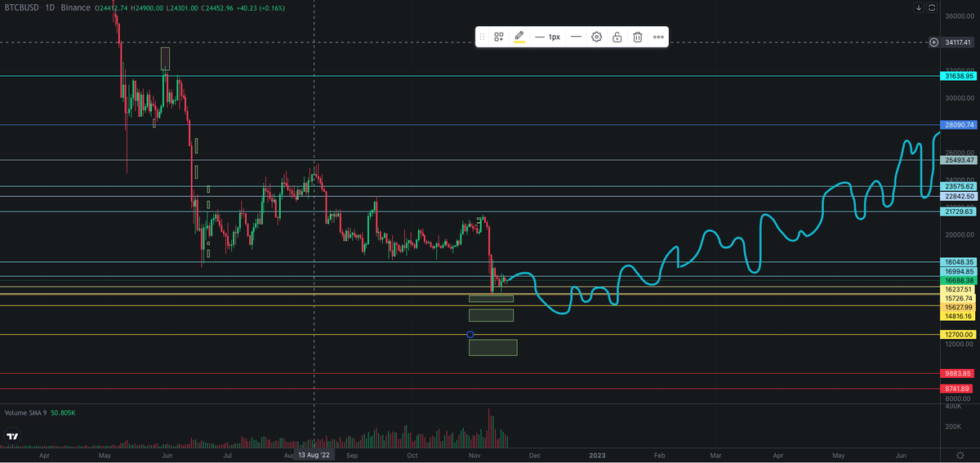Viewport: 980px width, 463px height.
Task: Select the 23575.62 price label
Action: (x=959, y=186)
